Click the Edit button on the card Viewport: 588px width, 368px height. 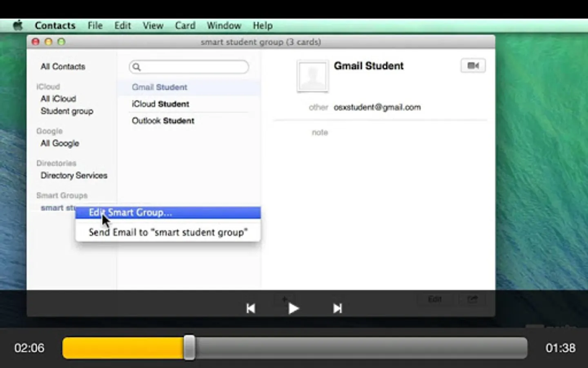[x=435, y=299]
